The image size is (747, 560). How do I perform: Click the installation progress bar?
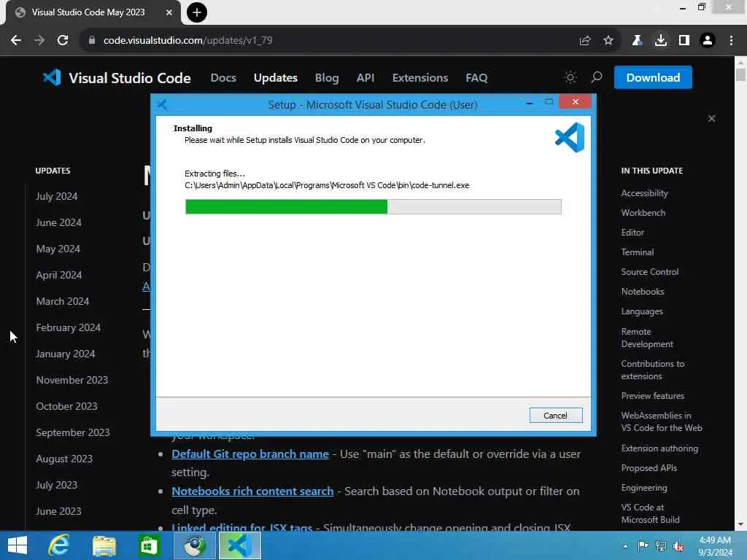tap(373, 206)
